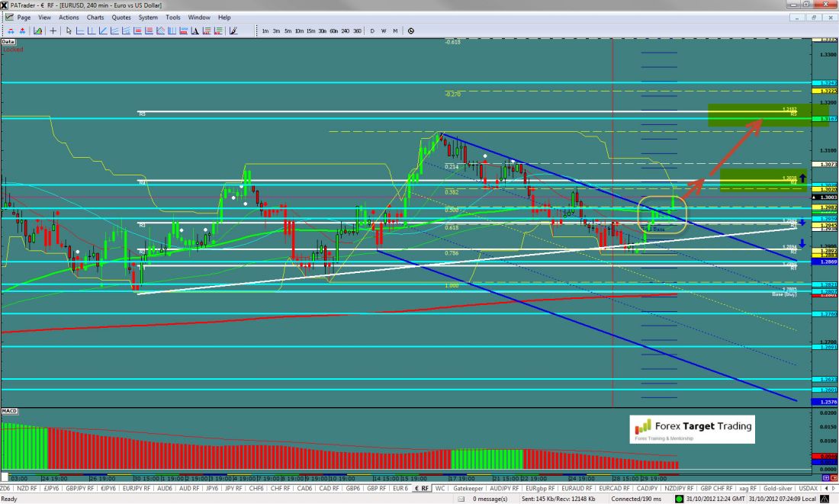
Task: Toggle the 1m timeframe button
Action: pyautogui.click(x=265, y=31)
